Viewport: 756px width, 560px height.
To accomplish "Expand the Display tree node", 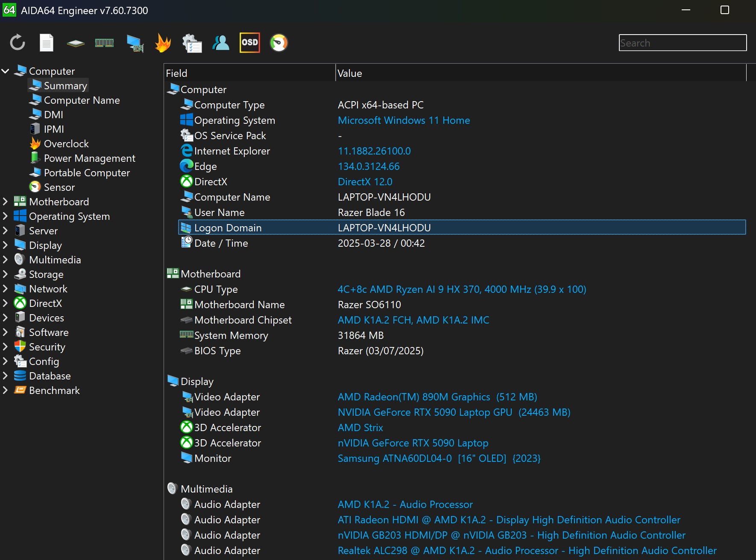I will [x=6, y=245].
